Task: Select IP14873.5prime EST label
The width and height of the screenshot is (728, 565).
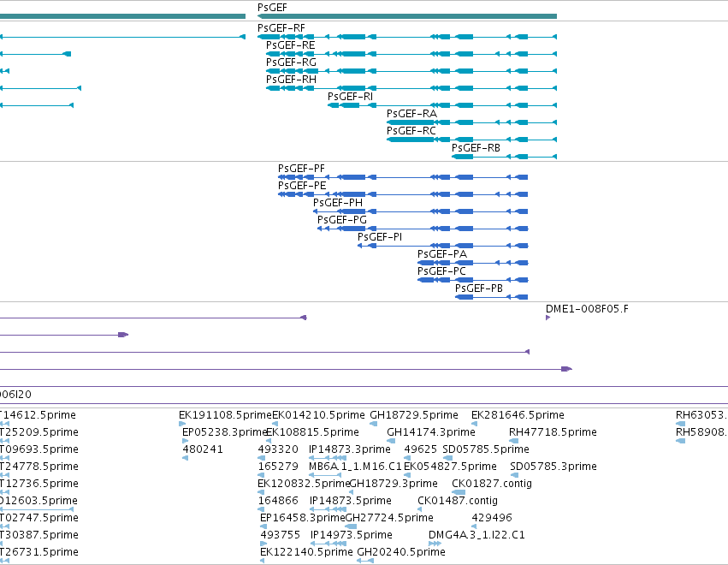Action: click(351, 501)
